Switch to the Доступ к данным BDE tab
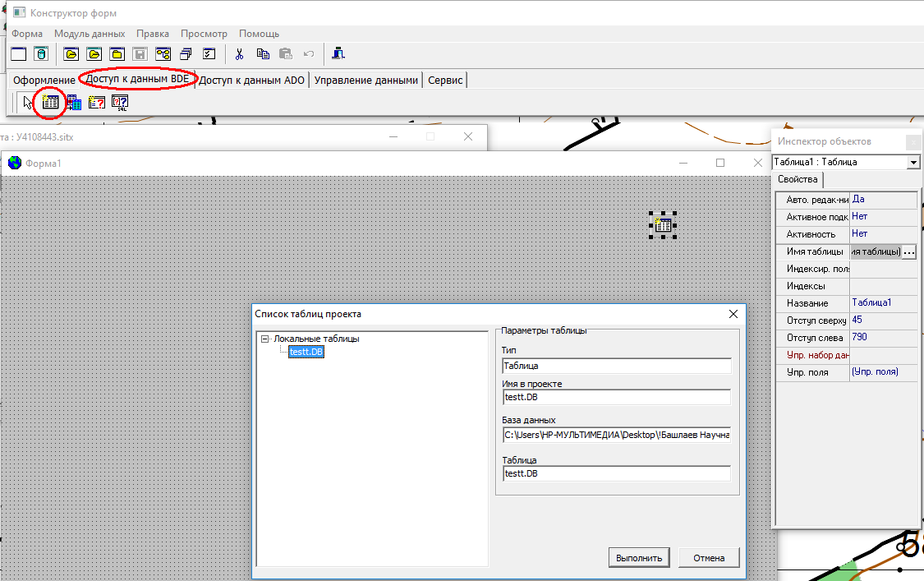 coord(137,79)
